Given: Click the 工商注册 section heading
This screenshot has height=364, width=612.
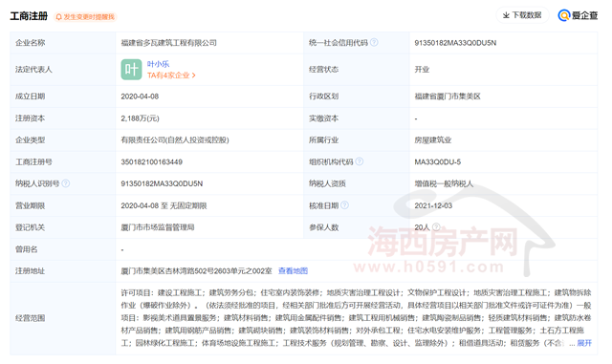Looking at the screenshot, I should [29, 16].
